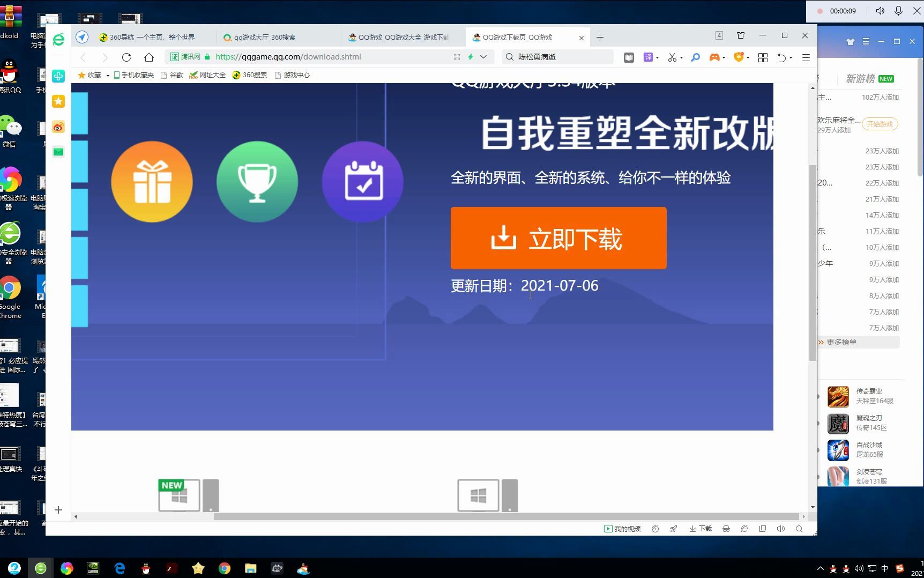This screenshot has width=924, height=578.
Task: Toggle the lightning speed mode in address bar
Action: pyautogui.click(x=470, y=57)
